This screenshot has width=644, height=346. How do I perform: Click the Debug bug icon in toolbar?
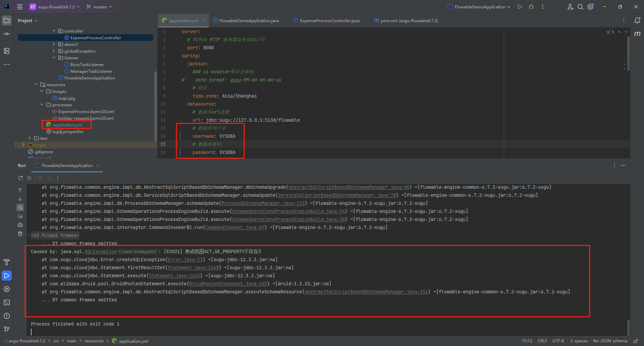coord(531,7)
